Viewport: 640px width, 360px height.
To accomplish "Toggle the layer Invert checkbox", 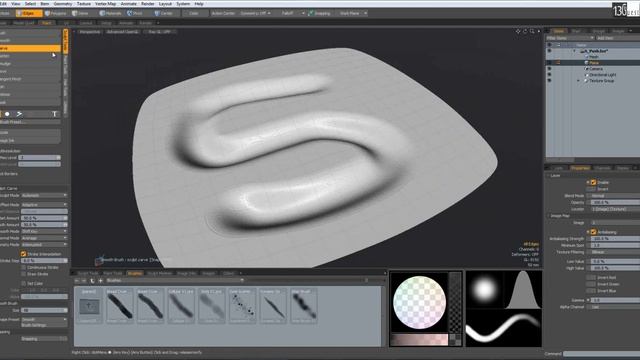I will (591, 189).
